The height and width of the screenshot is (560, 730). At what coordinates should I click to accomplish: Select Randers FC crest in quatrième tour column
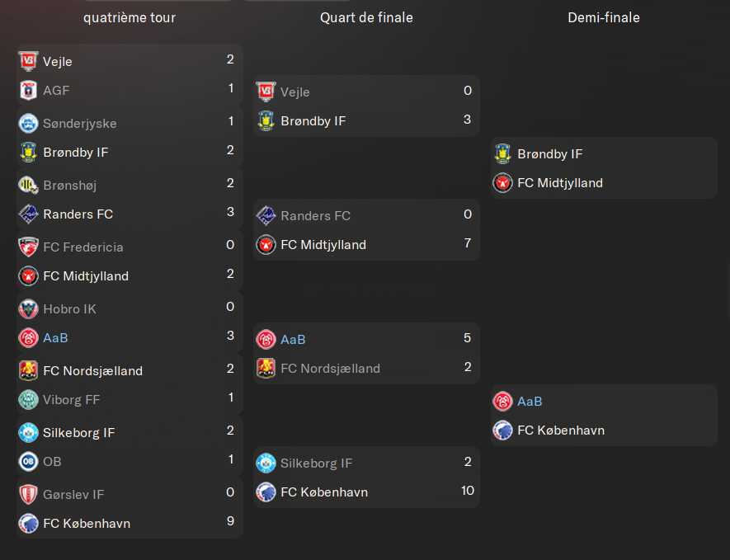28,214
